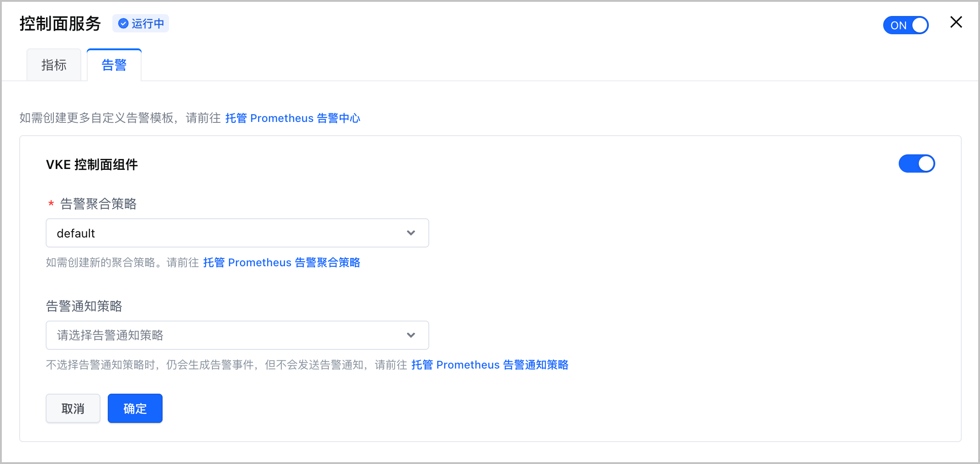
Task: Close the 控制面服务 panel with the X icon
Action: pos(956,22)
